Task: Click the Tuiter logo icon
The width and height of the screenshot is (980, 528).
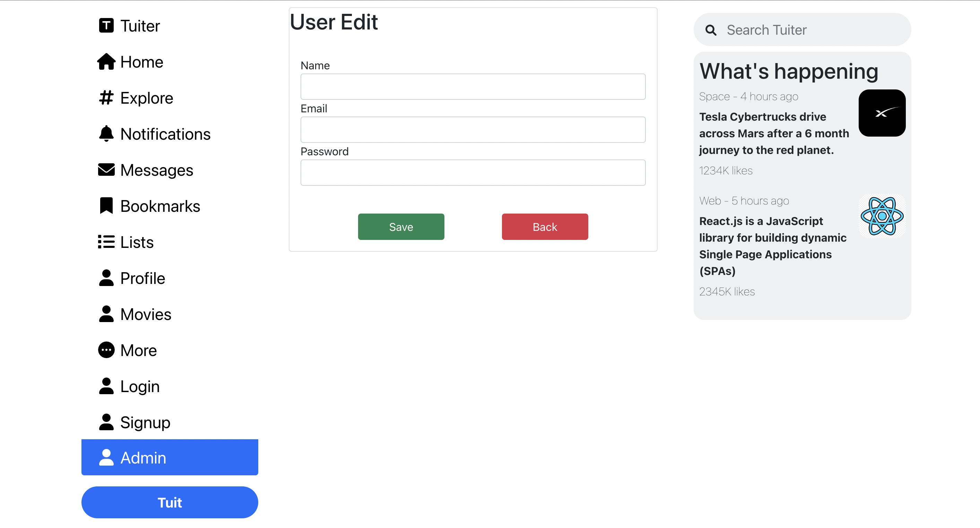Action: 106,25
